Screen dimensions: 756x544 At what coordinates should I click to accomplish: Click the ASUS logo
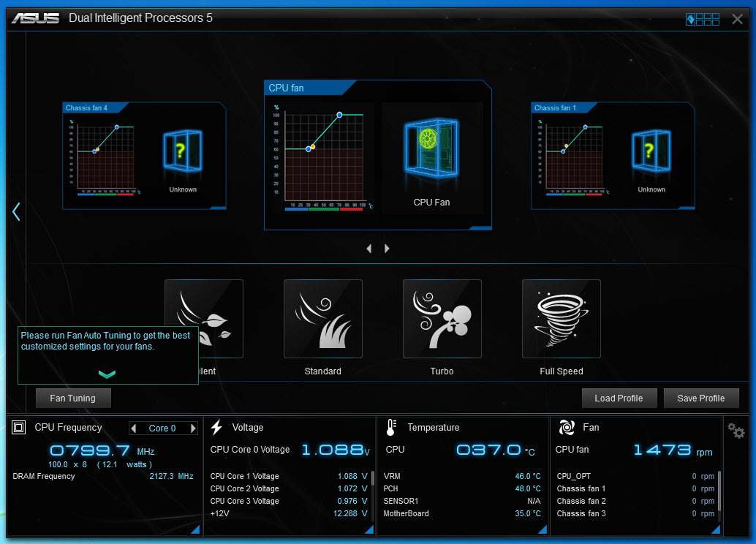point(36,18)
